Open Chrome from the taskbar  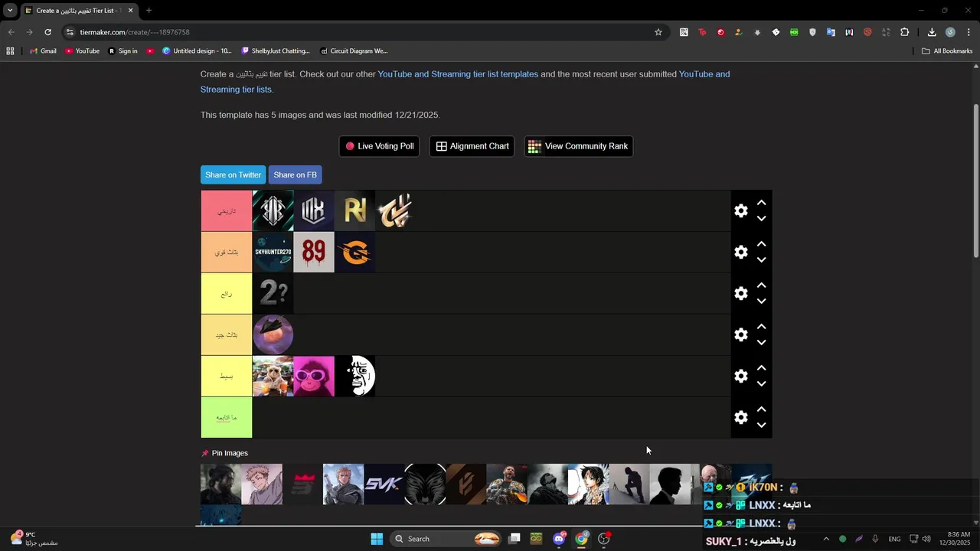pos(582,539)
